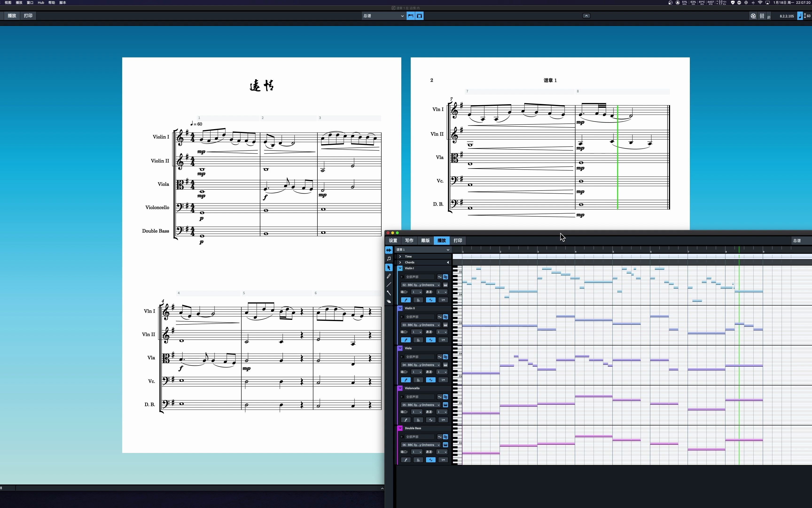This screenshot has width=812, height=508.
Task: Open Violin I 端口 port dropdown
Action: [417, 292]
